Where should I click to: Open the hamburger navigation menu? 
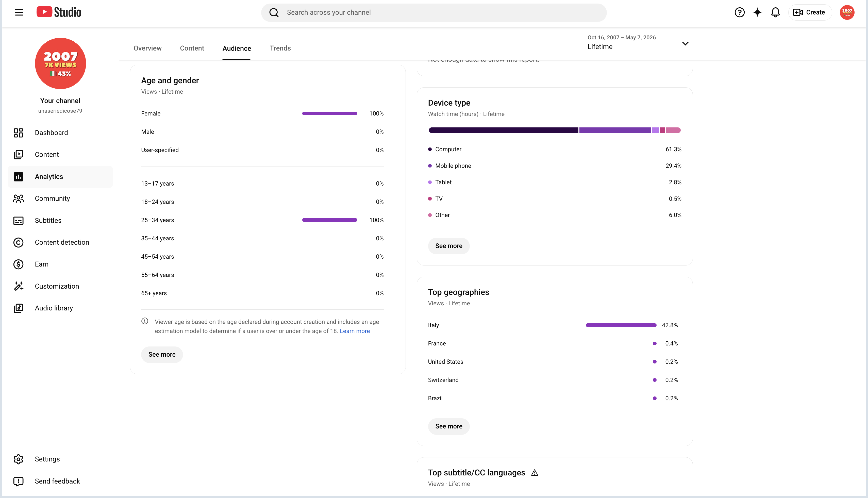pos(19,13)
